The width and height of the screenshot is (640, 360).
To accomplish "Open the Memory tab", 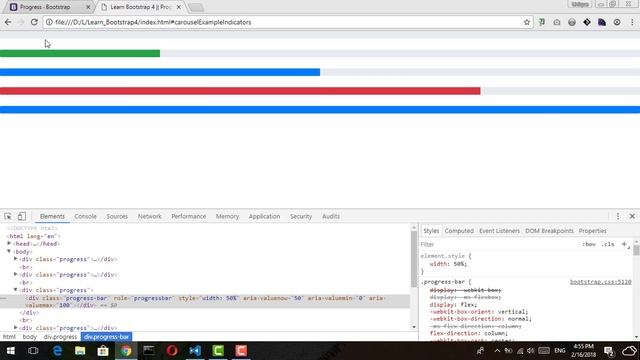I will coord(227,216).
